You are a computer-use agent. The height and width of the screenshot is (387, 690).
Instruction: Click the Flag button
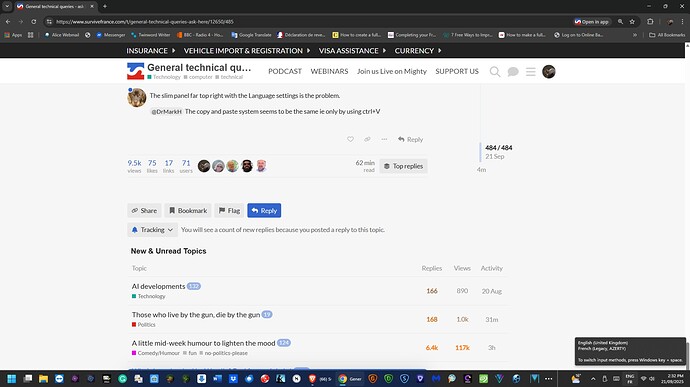point(229,210)
